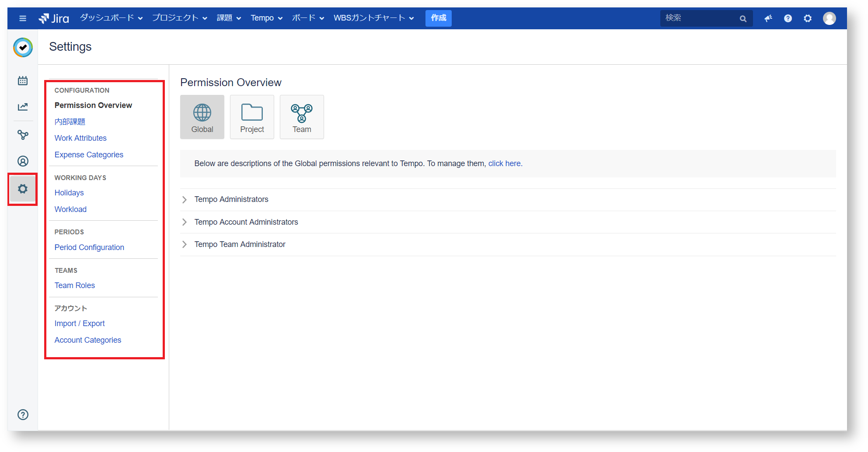Open Work Attributes settings
The width and height of the screenshot is (868, 452).
(80, 138)
